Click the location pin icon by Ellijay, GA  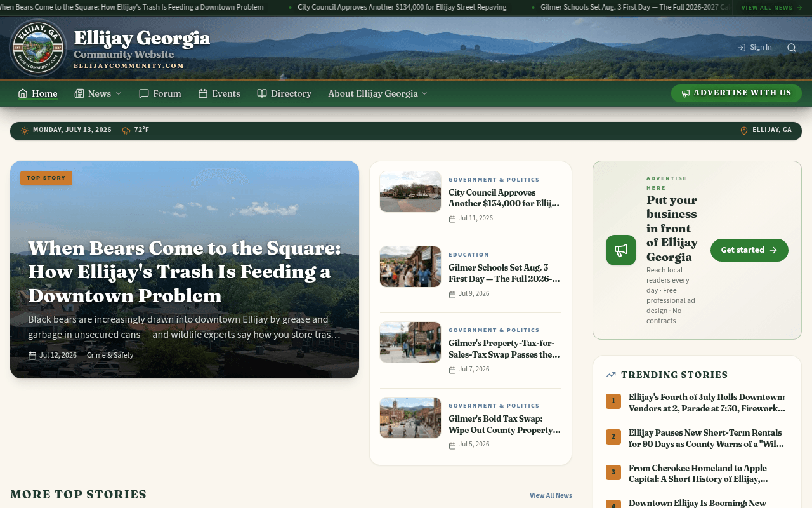click(x=744, y=131)
